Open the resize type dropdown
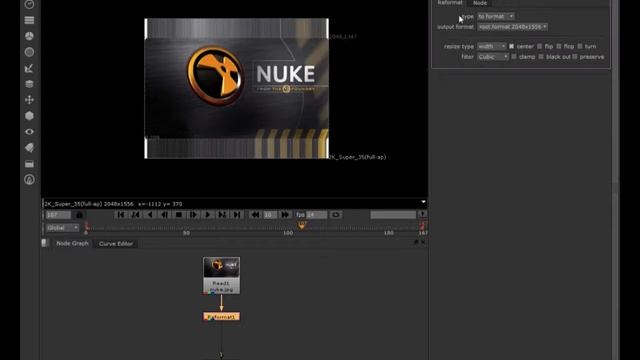 pos(492,46)
